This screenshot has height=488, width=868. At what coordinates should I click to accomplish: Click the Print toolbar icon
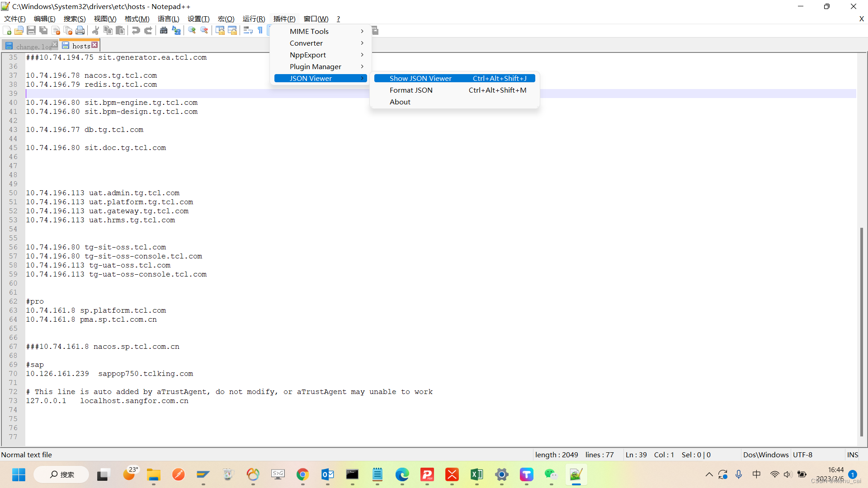(x=80, y=31)
